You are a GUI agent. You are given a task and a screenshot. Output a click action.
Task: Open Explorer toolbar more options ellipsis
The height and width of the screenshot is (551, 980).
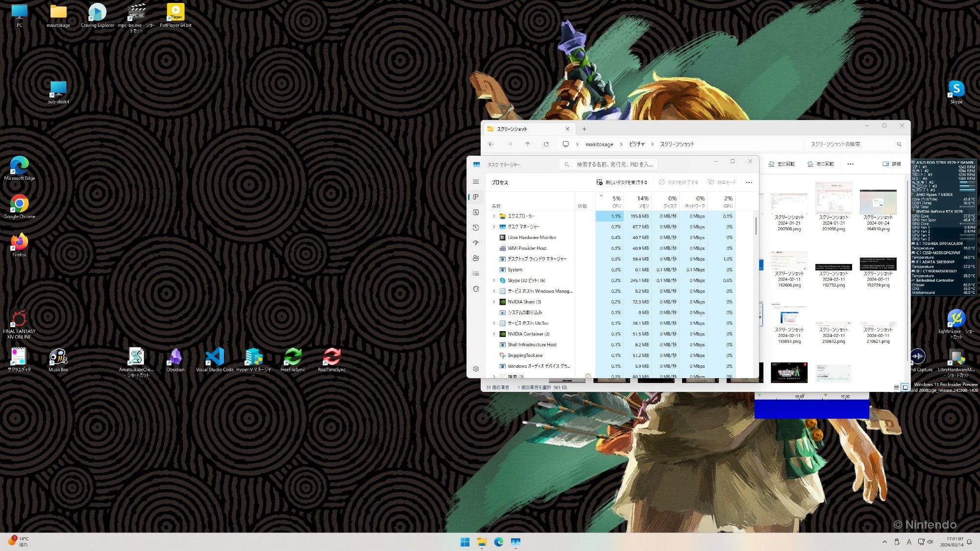851,164
